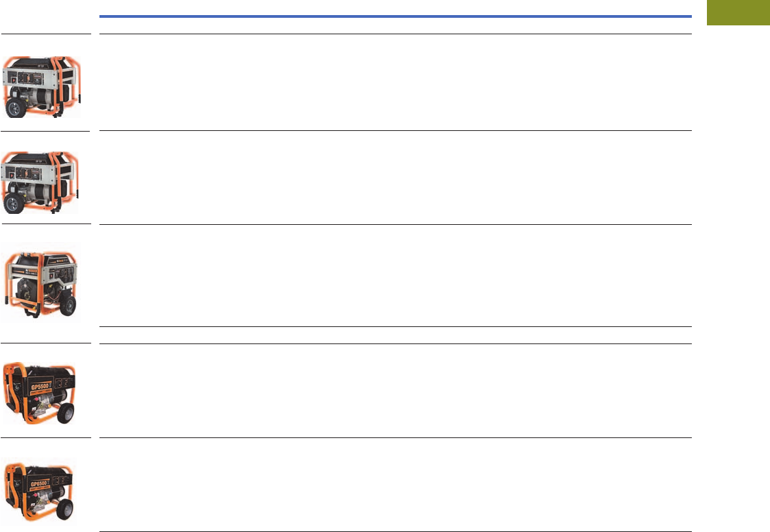Select the GP6500 generator photo
The width and height of the screenshot is (770, 532).
pos(39,489)
